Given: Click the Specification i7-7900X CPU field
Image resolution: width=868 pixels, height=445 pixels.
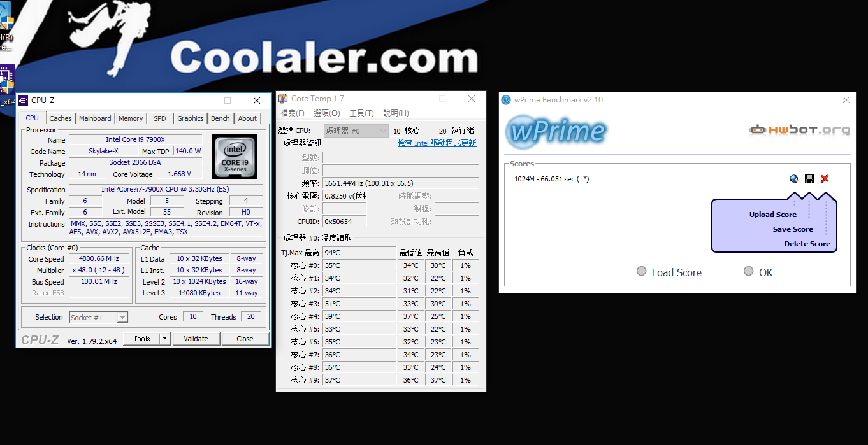Looking at the screenshot, I should [166, 190].
